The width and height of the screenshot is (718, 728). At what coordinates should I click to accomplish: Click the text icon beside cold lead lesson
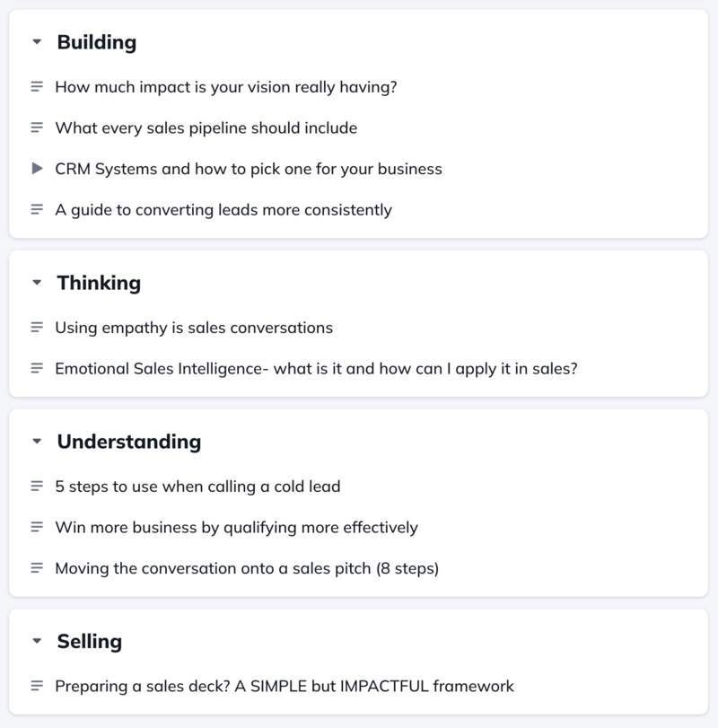37,487
